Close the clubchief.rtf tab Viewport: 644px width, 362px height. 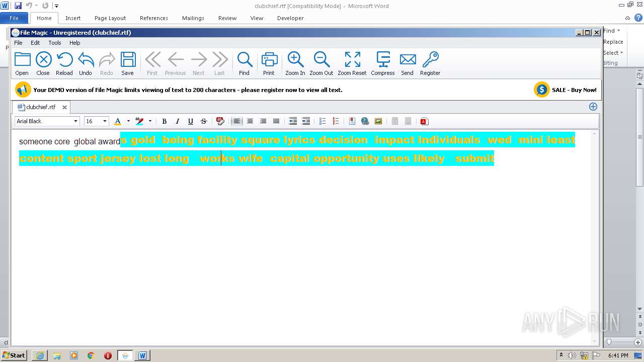64,107
